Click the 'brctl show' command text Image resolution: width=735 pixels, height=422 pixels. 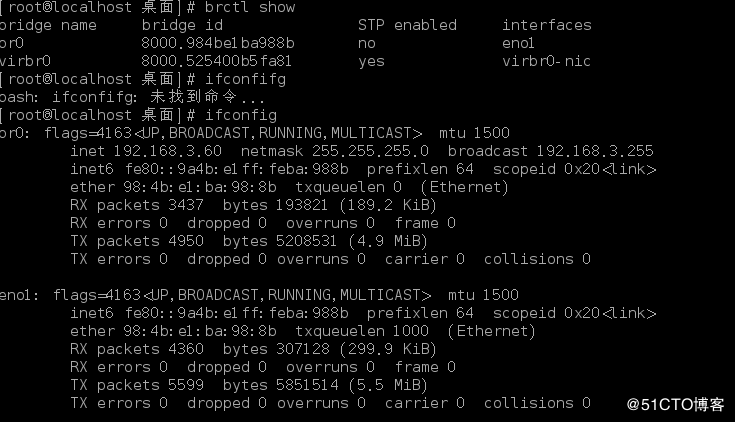[x=250, y=8]
